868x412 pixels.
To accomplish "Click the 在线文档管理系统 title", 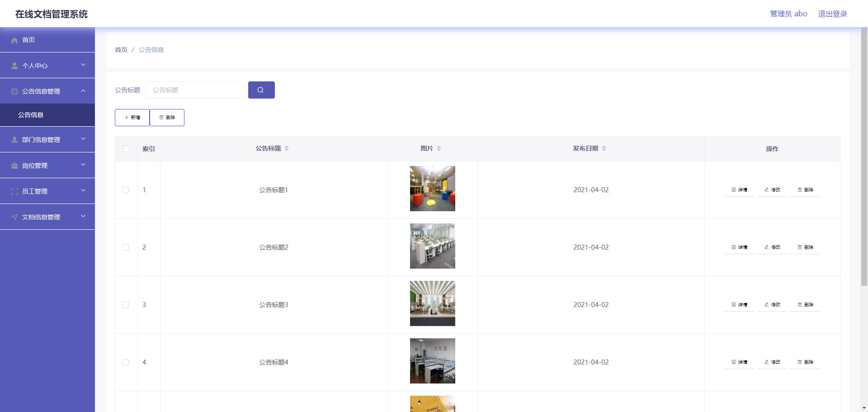I will pyautogui.click(x=52, y=14).
